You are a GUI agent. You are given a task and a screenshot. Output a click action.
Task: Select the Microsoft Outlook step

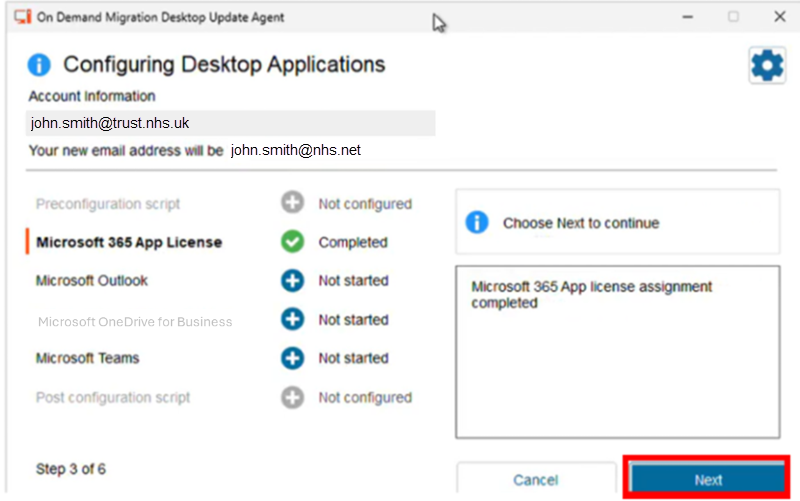point(92,281)
